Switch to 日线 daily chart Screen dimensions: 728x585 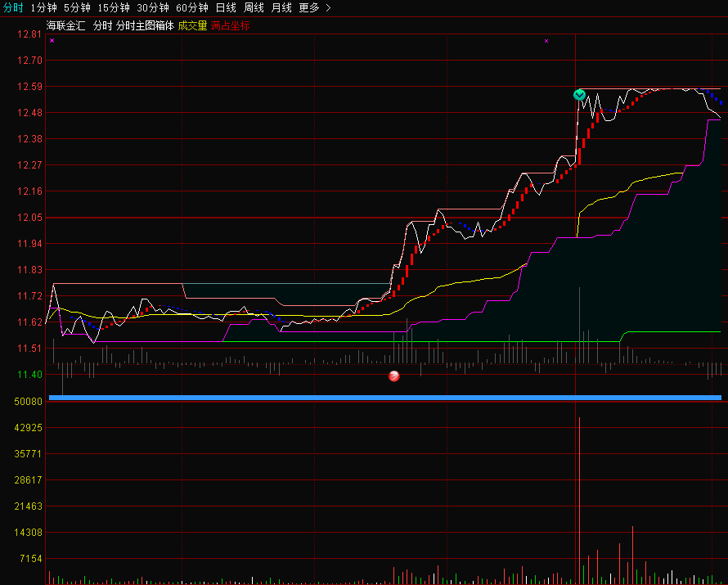click(226, 8)
